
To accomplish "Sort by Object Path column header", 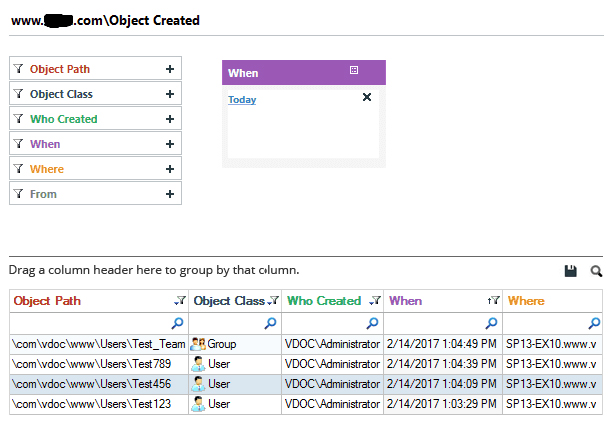I will tap(47, 301).
